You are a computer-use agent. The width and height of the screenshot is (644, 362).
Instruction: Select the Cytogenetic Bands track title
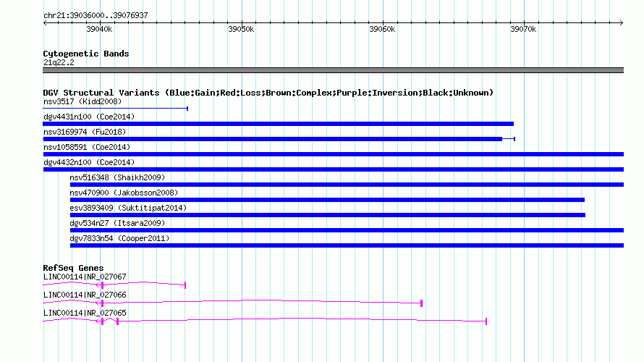[x=86, y=54]
